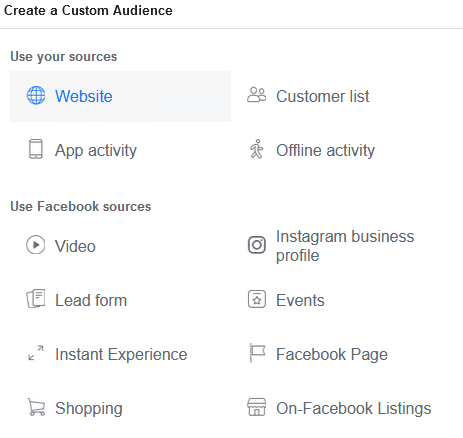463x438 pixels.
Task: Click the Website globe icon
Action: [x=36, y=95]
